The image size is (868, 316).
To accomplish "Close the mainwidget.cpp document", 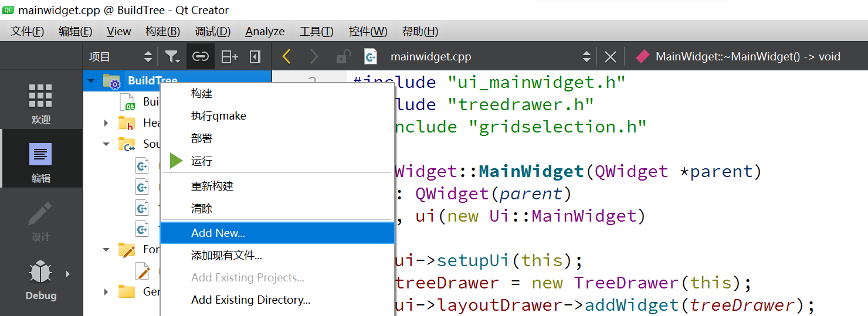I will (x=611, y=57).
